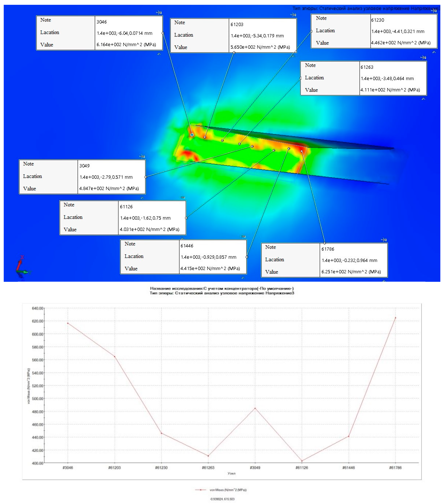This screenshot has width=445, height=504.
Task: Pin the node 61263 probe callout
Action: 423,57
